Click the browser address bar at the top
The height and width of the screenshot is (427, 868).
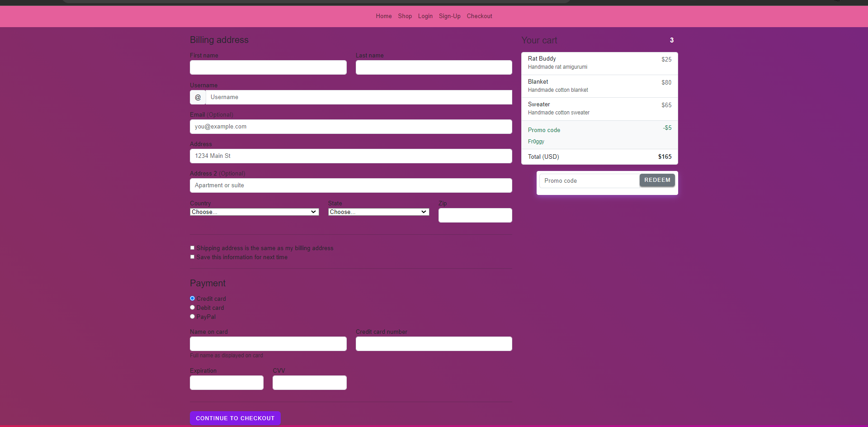click(316, 1)
